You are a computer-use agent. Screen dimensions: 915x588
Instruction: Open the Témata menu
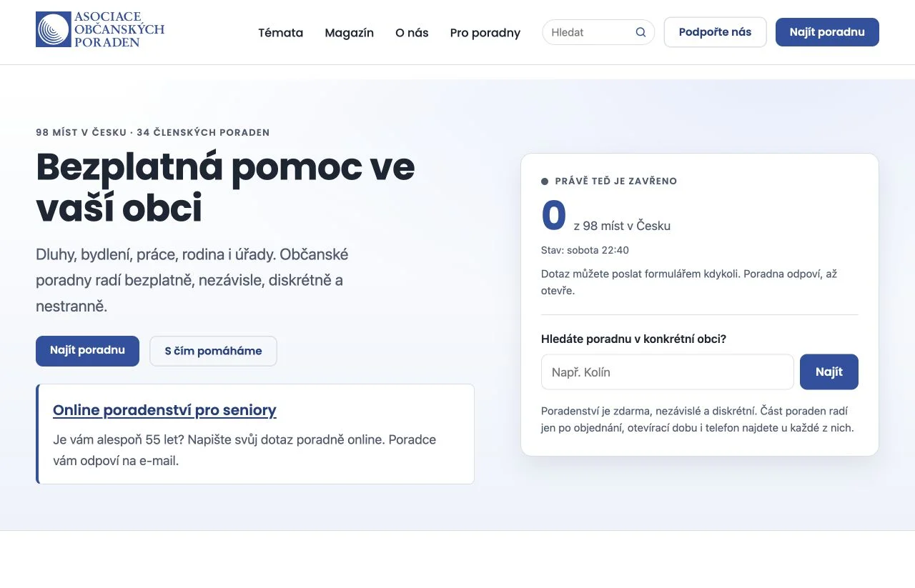point(280,32)
